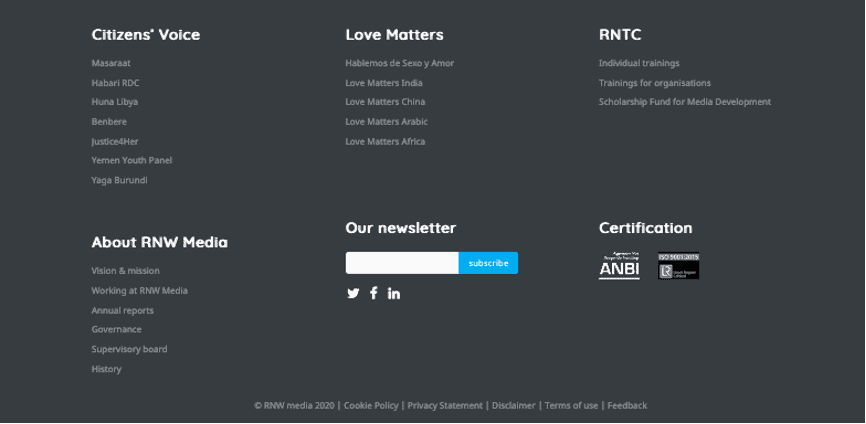
Task: Open the Facebook social icon
Action: (x=373, y=293)
